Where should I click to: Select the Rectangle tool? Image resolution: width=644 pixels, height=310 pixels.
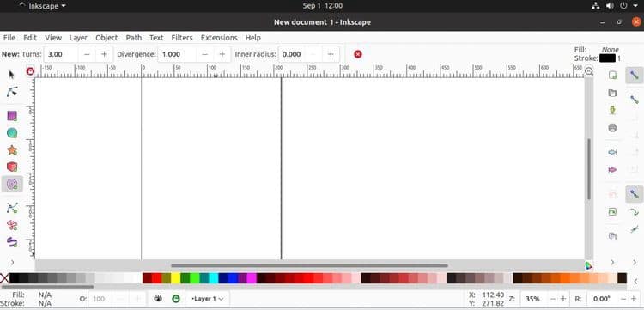pyautogui.click(x=12, y=116)
